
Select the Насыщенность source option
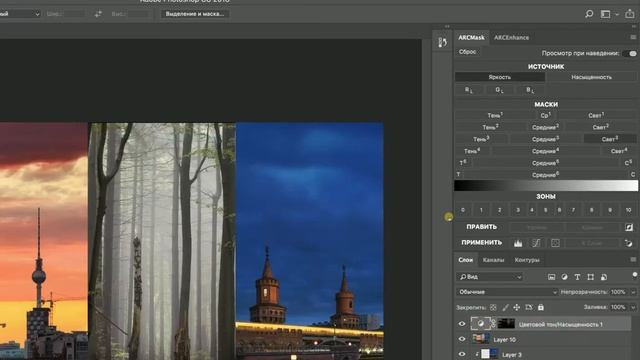tap(592, 77)
